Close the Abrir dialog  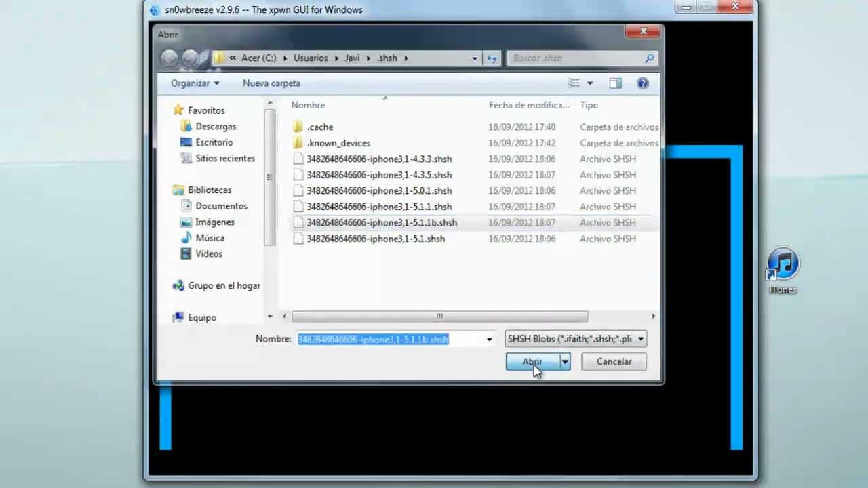[644, 31]
